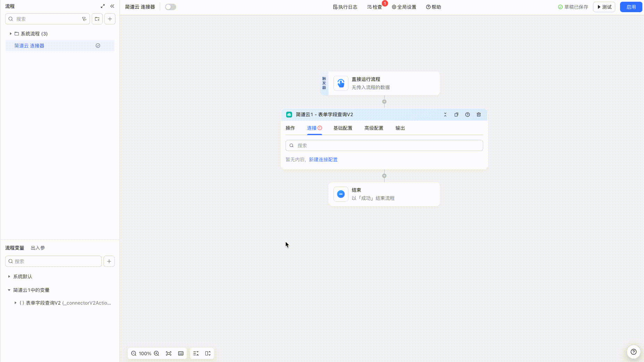
Task: Open 检查 with the error badge
Action: pyautogui.click(x=374, y=7)
